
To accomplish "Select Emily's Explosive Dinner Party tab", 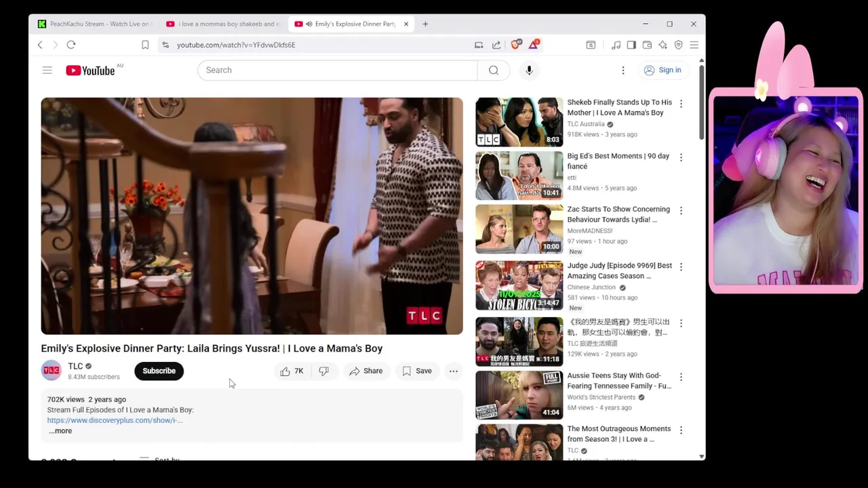I will (352, 24).
